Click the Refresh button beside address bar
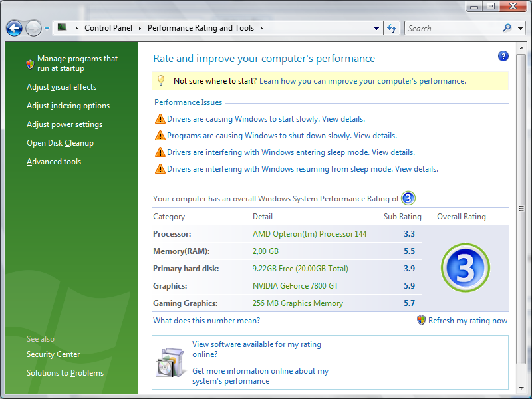This screenshot has width=532, height=399. click(x=392, y=28)
